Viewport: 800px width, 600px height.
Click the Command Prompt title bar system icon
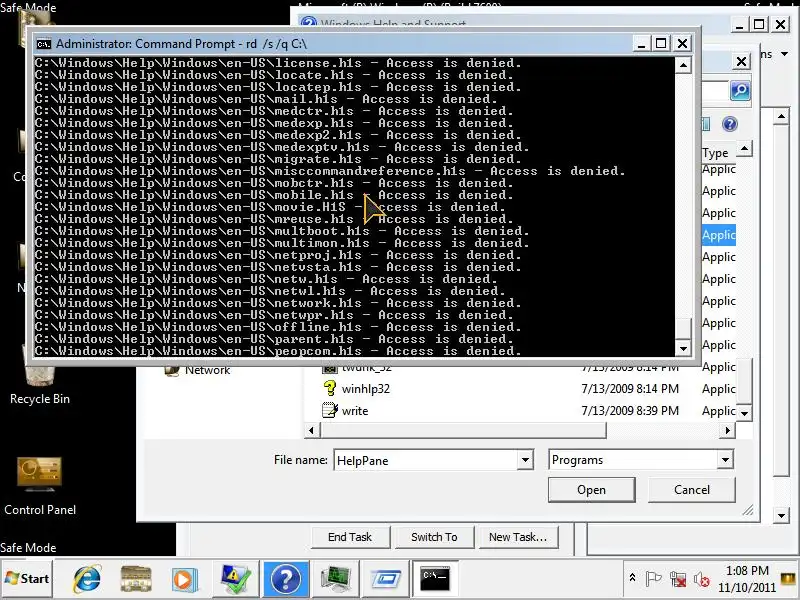click(44, 44)
